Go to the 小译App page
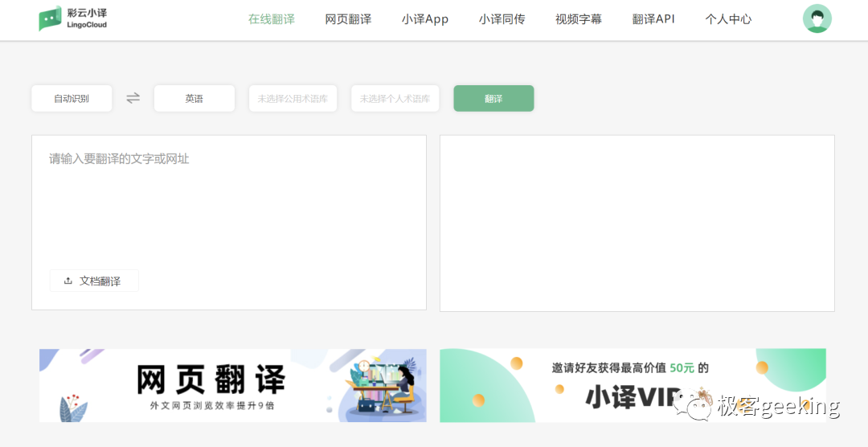Image resolution: width=868 pixels, height=447 pixels. (x=424, y=19)
